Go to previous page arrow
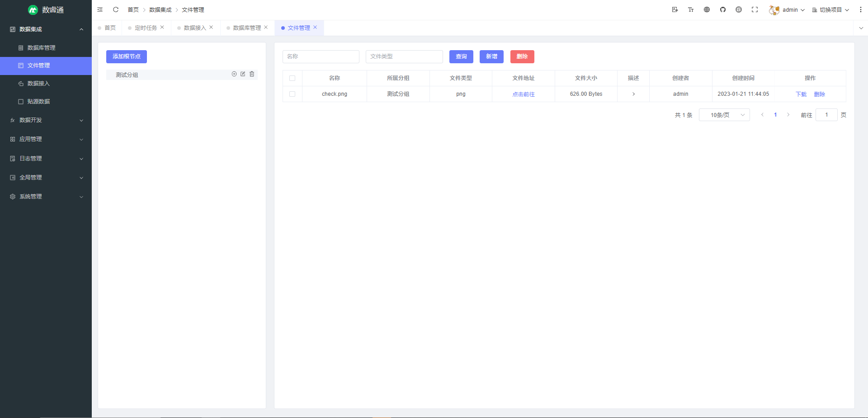 (762, 115)
